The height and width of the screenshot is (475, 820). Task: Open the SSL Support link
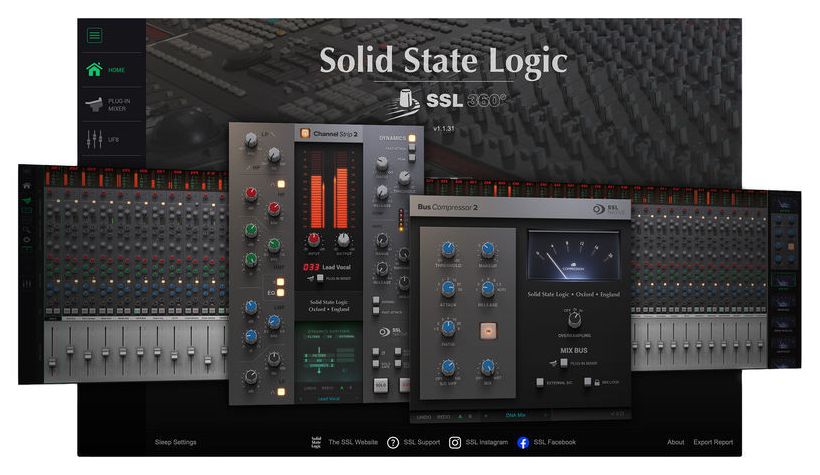tap(422, 442)
